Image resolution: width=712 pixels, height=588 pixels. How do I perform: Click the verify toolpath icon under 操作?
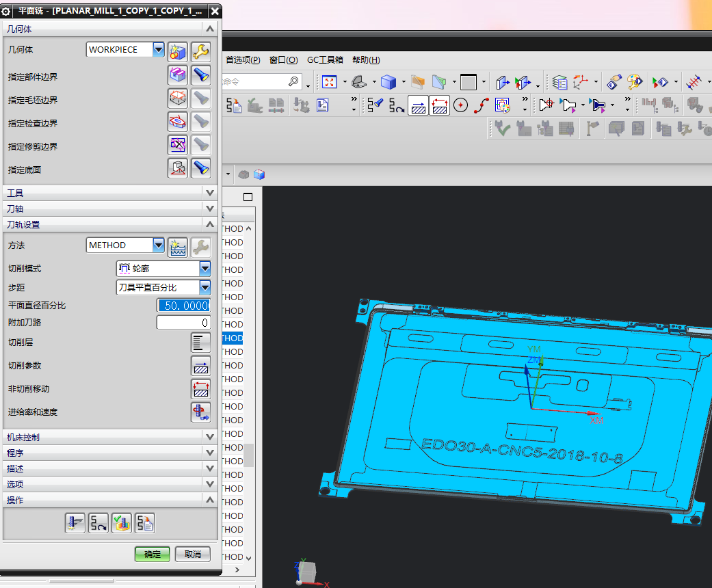[122, 523]
